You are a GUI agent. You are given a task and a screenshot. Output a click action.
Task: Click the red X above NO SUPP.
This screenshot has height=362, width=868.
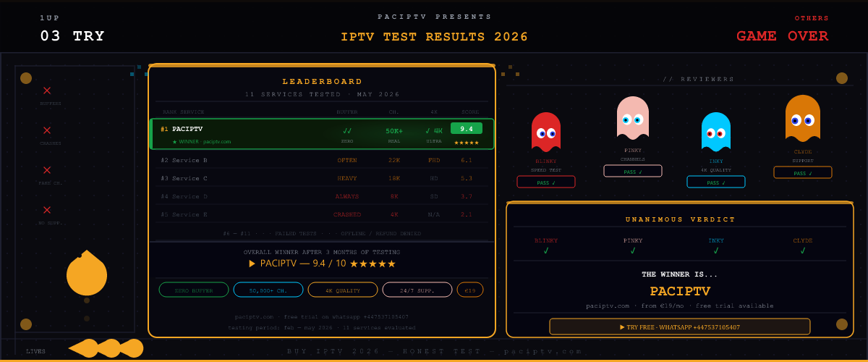click(x=47, y=210)
